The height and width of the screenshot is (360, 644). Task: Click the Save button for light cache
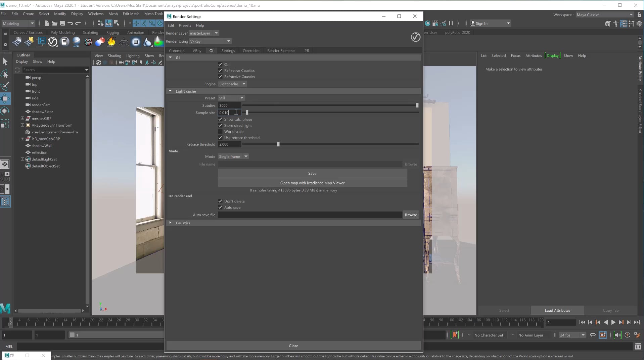pos(312,173)
